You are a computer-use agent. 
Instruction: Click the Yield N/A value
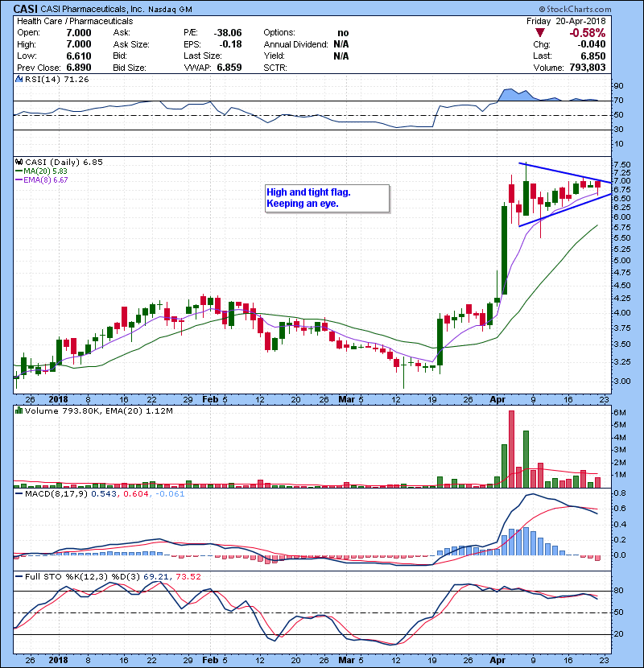point(341,56)
